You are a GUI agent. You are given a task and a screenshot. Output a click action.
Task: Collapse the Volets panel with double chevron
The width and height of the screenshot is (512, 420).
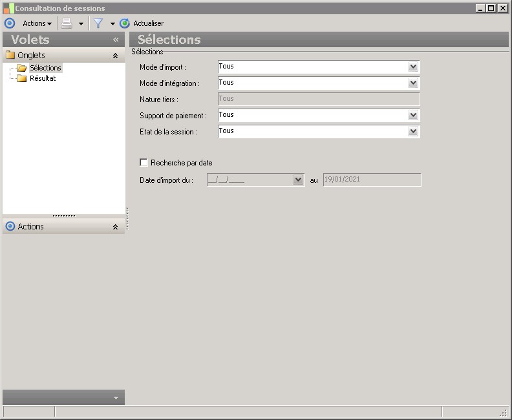[116, 40]
